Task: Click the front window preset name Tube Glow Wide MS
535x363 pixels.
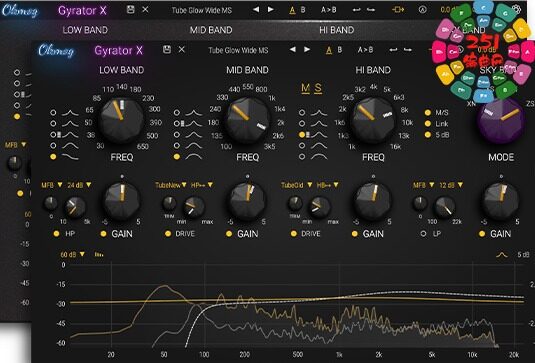Action: 238,50
